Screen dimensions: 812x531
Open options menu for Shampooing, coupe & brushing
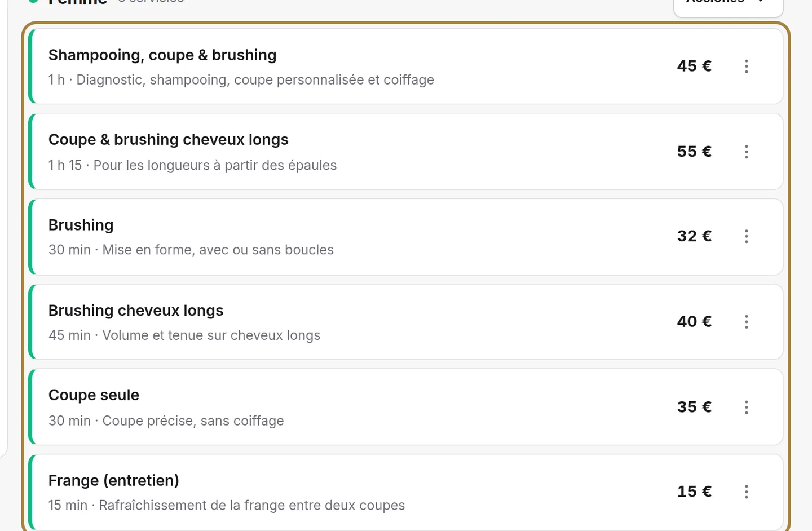pos(746,67)
